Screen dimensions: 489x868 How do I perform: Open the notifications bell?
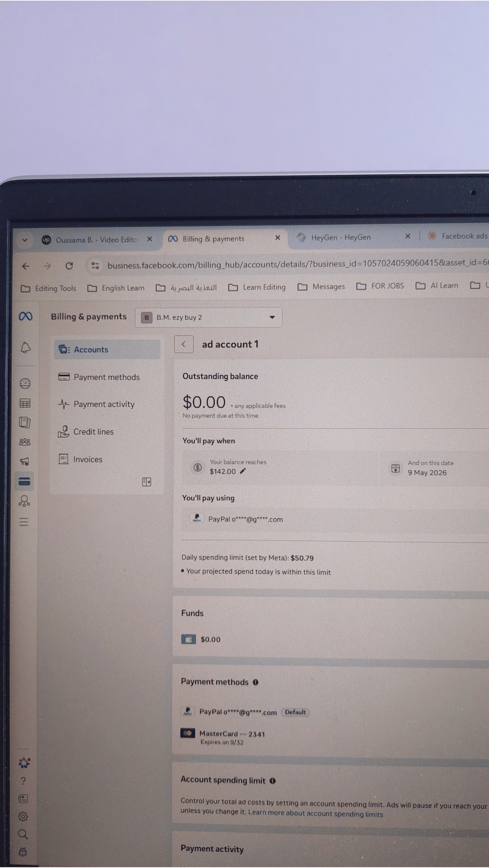pyautogui.click(x=25, y=348)
